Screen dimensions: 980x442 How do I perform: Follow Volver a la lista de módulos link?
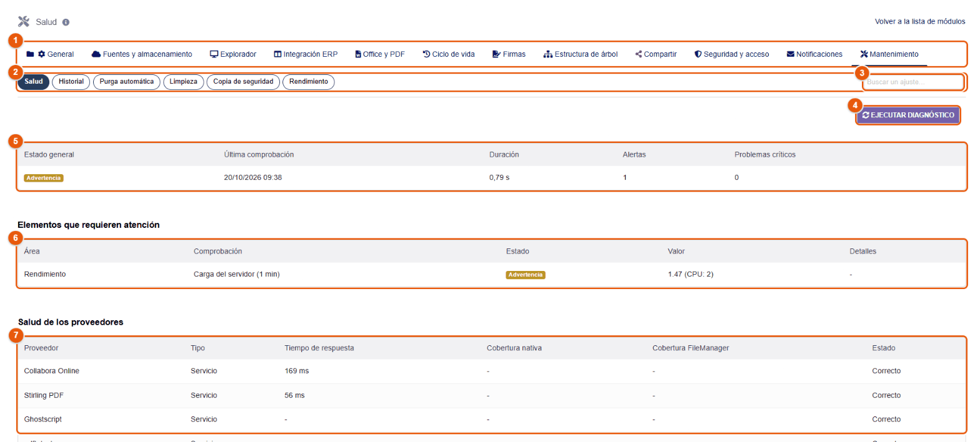(x=920, y=22)
